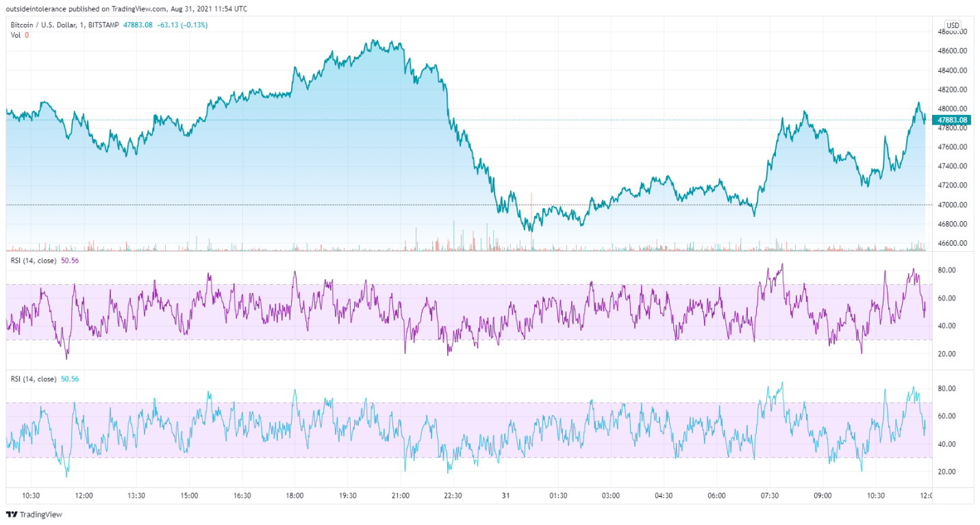Open the USD currency selector button
The height and width of the screenshot is (525, 980).
click(953, 25)
